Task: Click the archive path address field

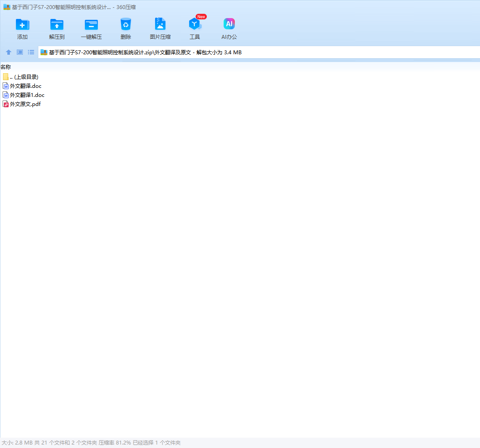Action: tap(259, 52)
